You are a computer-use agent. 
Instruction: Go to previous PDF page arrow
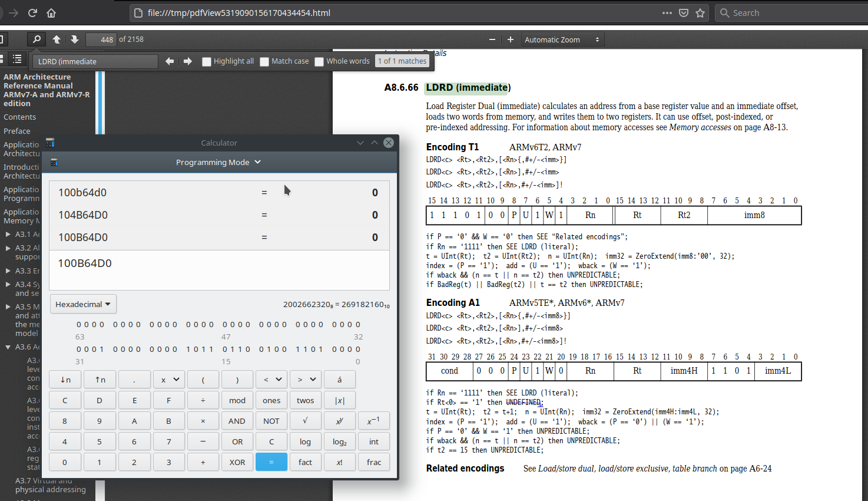(57, 39)
